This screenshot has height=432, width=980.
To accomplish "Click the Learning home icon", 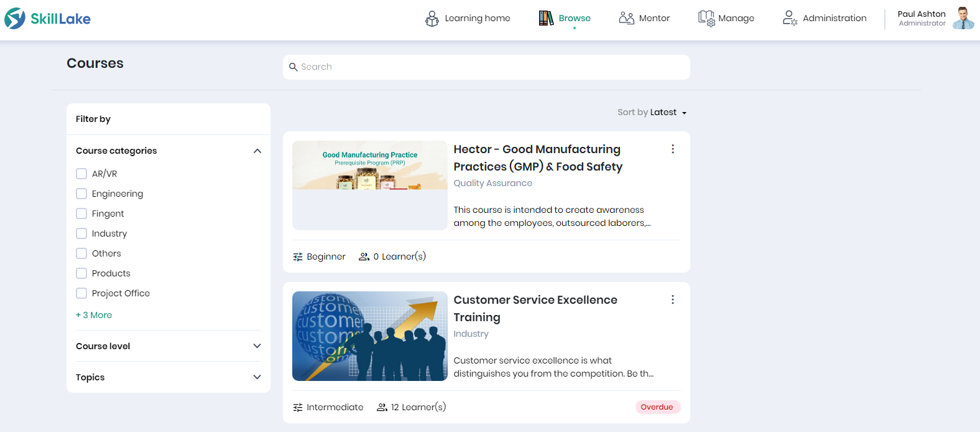I will click(432, 19).
